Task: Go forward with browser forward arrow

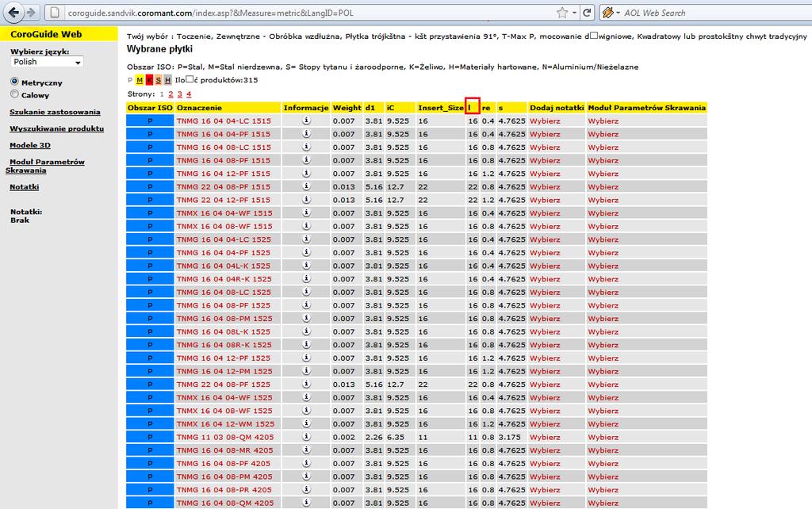Action: pos(31,12)
